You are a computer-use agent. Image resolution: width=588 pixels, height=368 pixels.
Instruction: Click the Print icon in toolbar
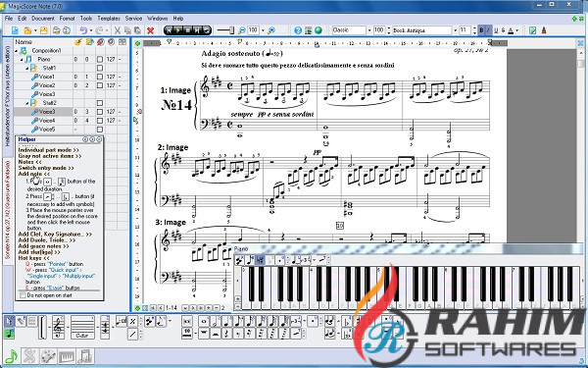click(56, 30)
